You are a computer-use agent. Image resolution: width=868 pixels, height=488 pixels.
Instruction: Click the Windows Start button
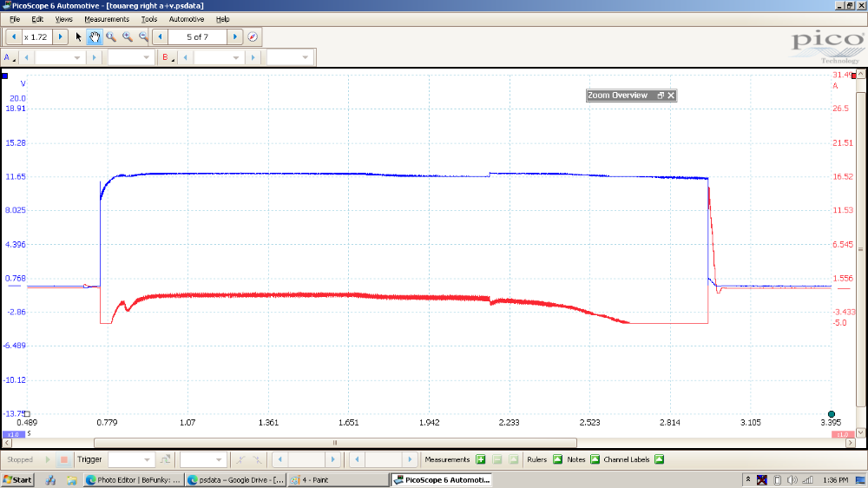coord(17,479)
